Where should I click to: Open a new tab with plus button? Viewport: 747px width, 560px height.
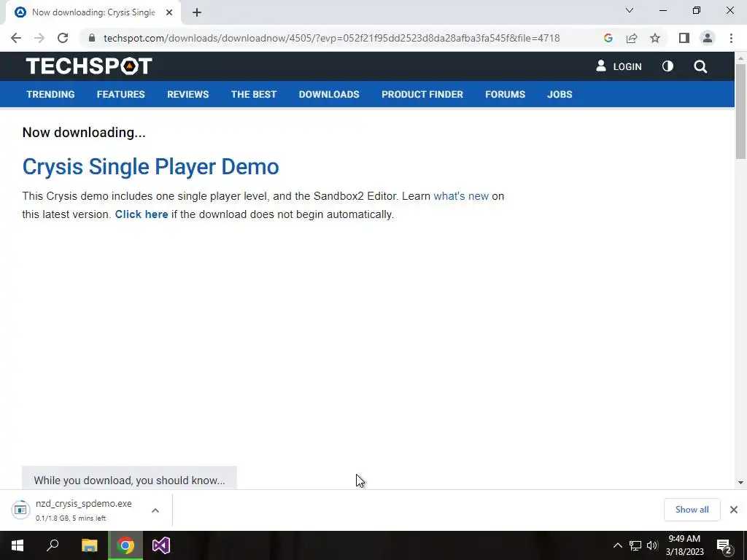click(x=197, y=13)
